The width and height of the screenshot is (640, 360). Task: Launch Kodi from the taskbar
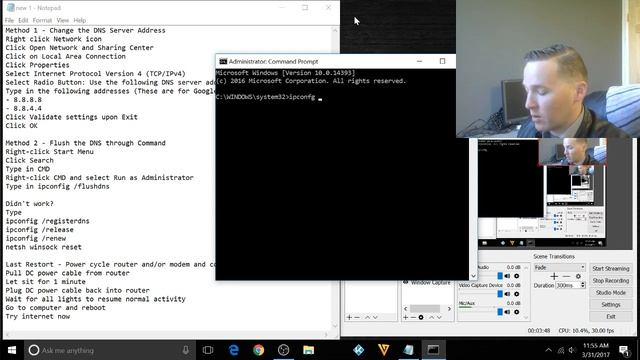[x=358, y=350]
